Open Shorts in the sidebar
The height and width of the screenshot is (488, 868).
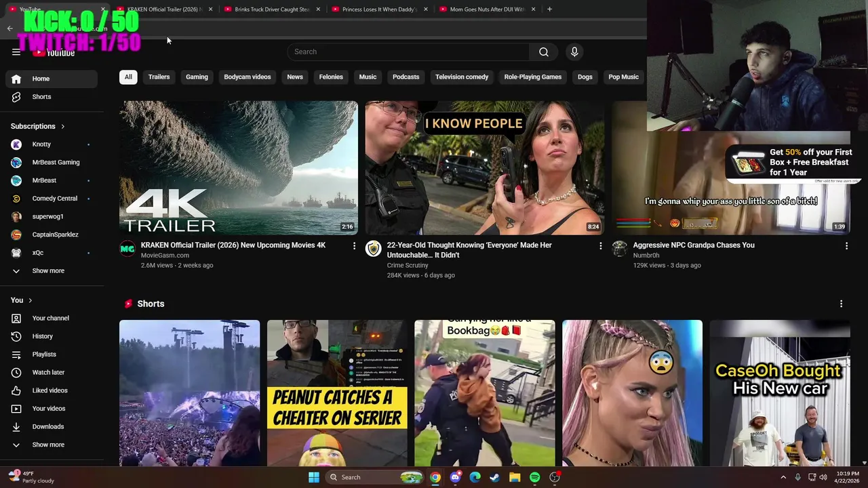pyautogui.click(x=52, y=97)
